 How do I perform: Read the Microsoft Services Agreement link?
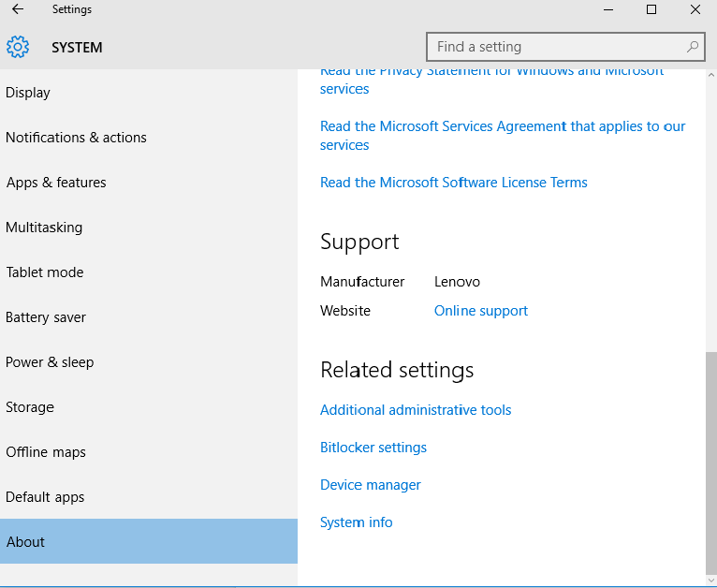click(503, 136)
